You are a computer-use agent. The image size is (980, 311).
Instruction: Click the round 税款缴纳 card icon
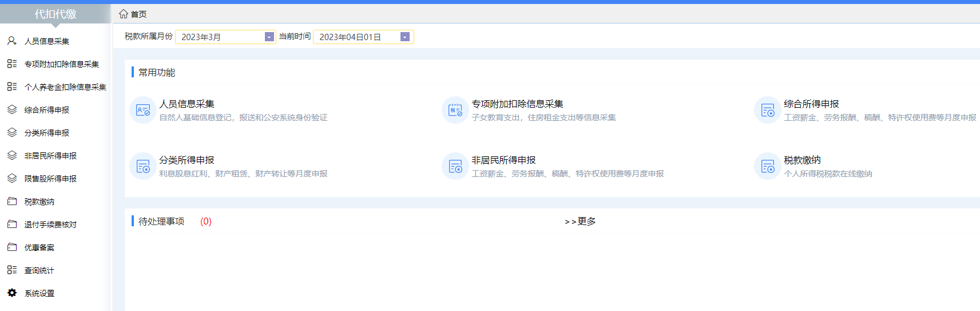(768, 166)
